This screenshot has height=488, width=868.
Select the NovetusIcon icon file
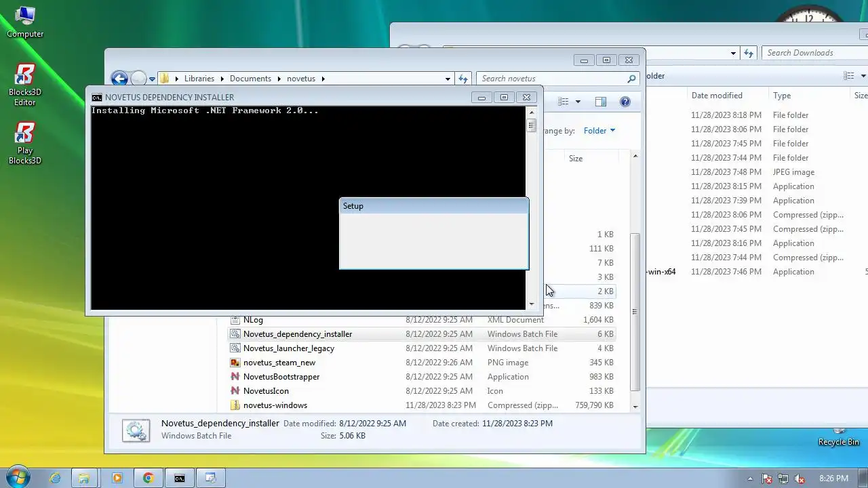422,391
